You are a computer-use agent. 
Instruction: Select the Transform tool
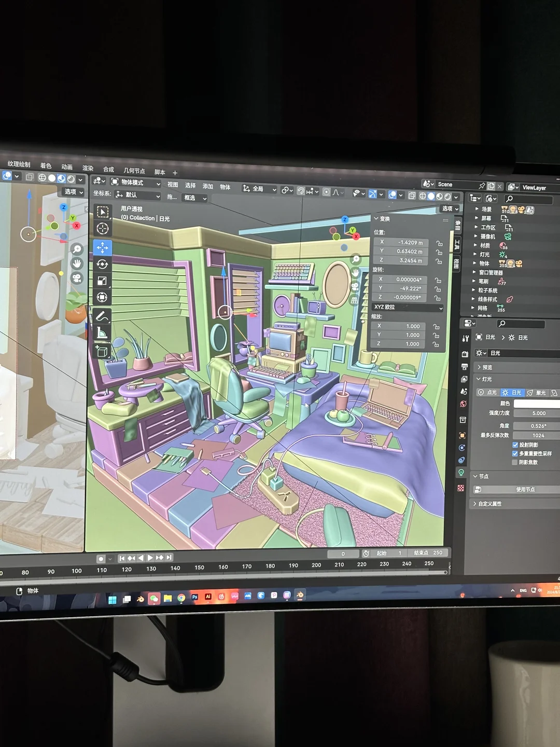click(x=103, y=297)
